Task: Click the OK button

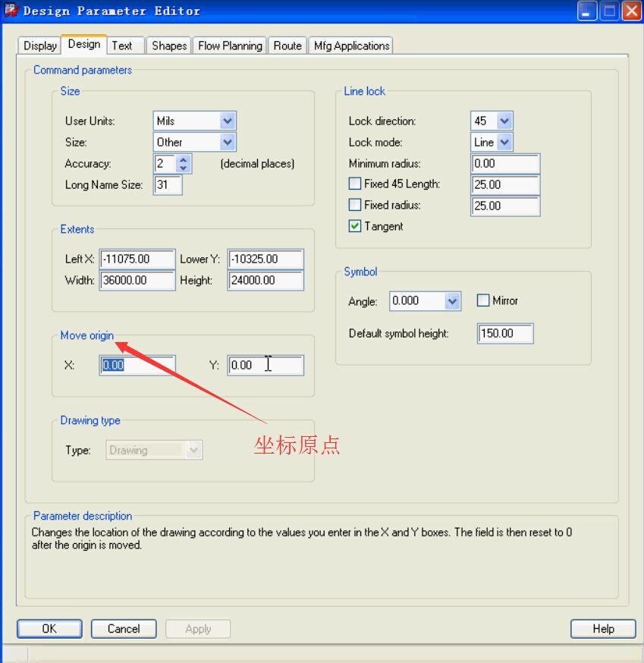Action: (x=49, y=629)
